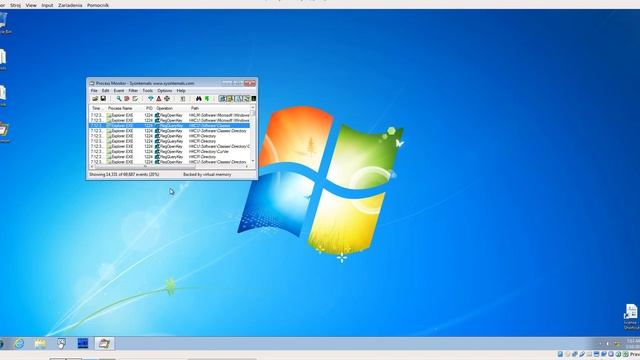This screenshot has height=360, width=640.
Task: Click the Time column header
Action: pyautogui.click(x=97, y=108)
